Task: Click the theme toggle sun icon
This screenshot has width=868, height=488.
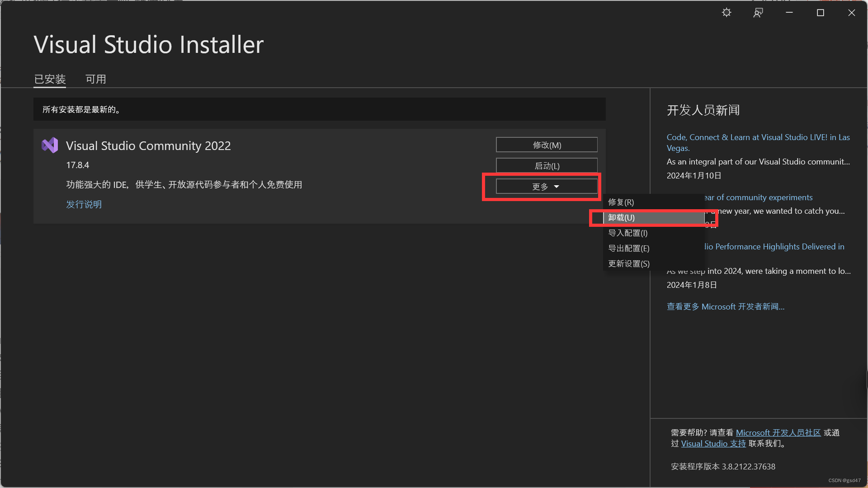Action: point(726,13)
